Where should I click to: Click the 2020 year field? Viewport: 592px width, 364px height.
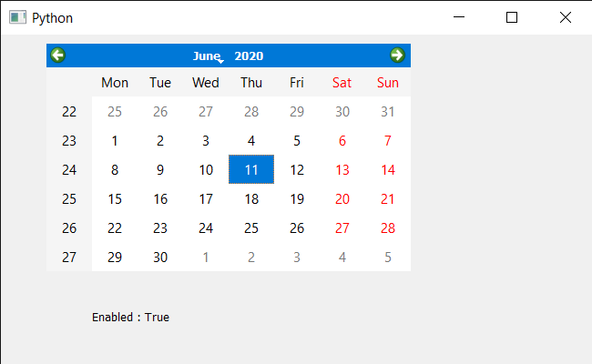pyautogui.click(x=249, y=56)
